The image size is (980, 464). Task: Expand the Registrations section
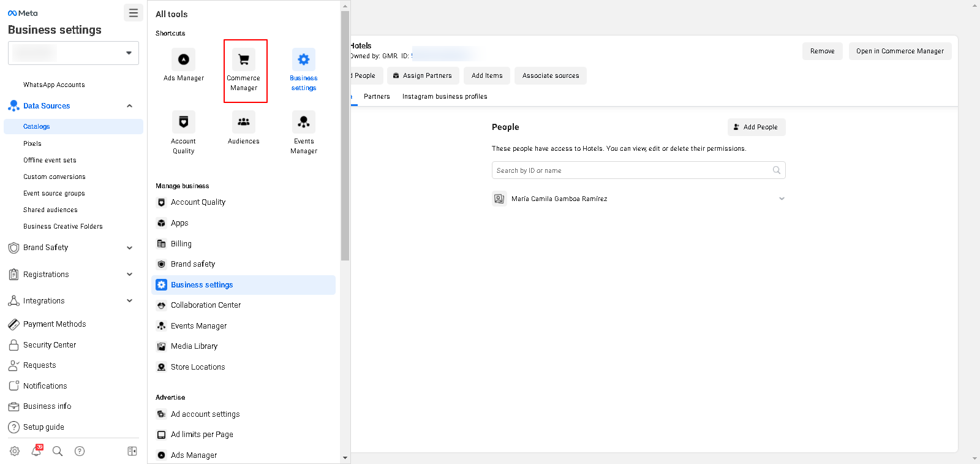[x=129, y=275]
